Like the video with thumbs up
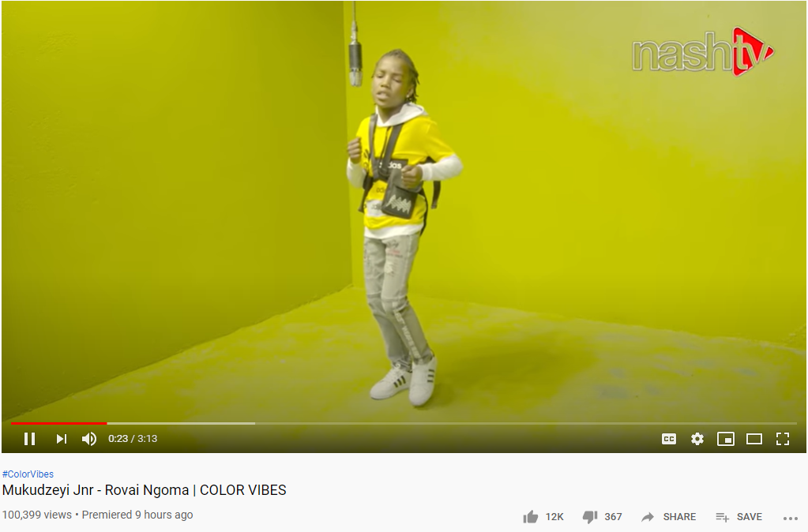The width and height of the screenshot is (808, 532). click(530, 516)
